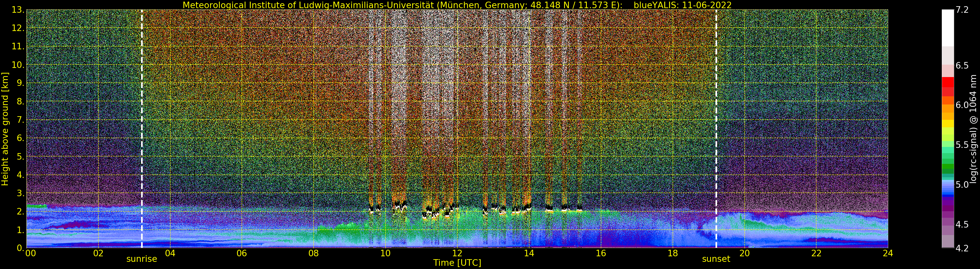Click the height axis tick '13.'
This screenshot has width=980, height=269.
click(18, 10)
